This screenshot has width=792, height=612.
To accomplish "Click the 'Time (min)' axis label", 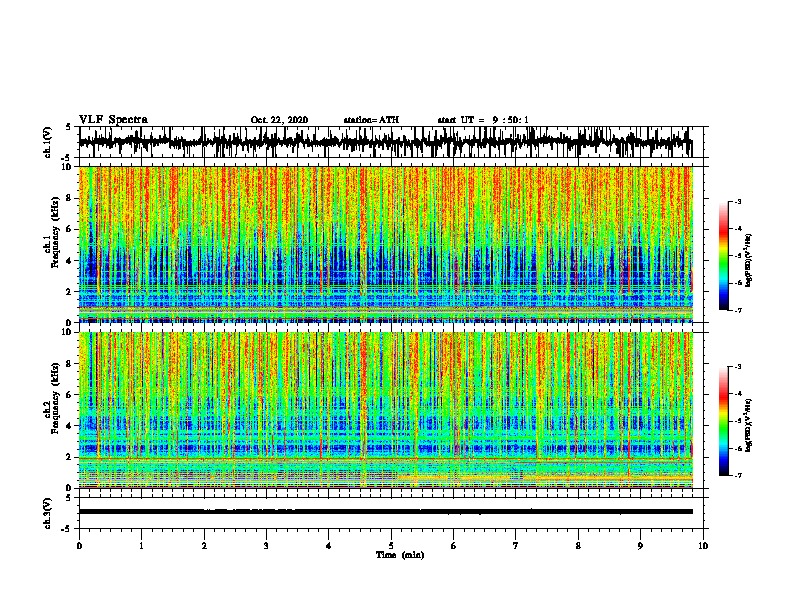I will point(400,555).
